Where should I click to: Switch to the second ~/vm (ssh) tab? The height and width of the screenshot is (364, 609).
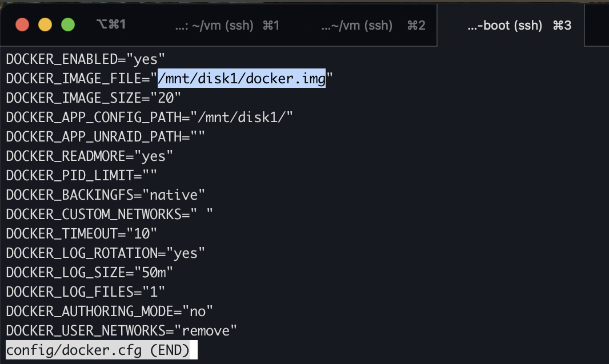[373, 26]
